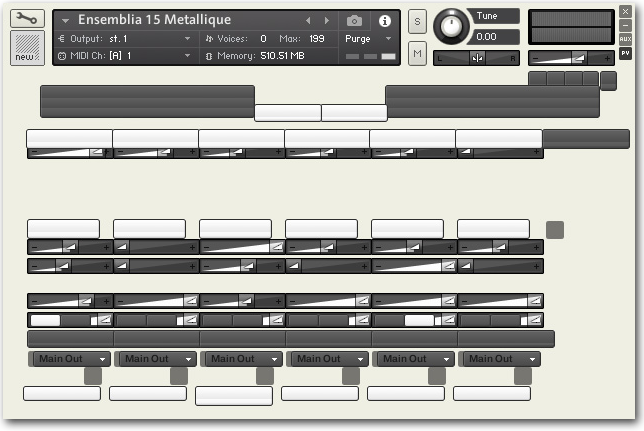Toggle the PV button
The image size is (644, 431).
[x=625, y=53]
